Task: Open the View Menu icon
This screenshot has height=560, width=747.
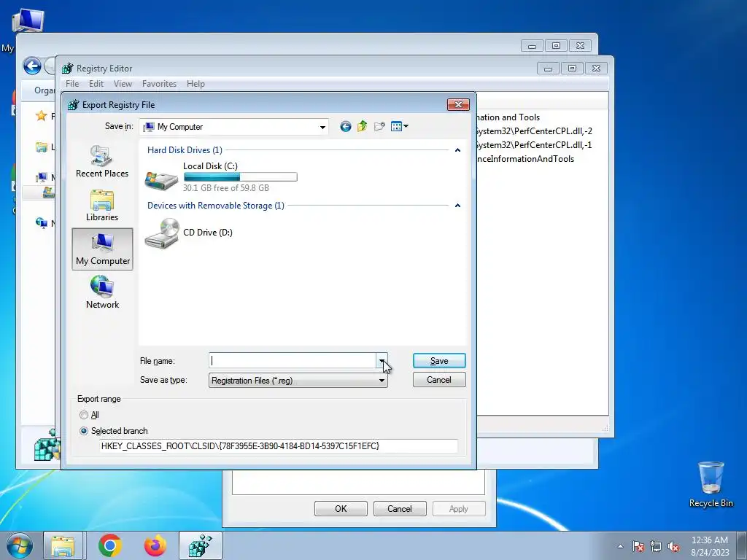Action: (396, 126)
